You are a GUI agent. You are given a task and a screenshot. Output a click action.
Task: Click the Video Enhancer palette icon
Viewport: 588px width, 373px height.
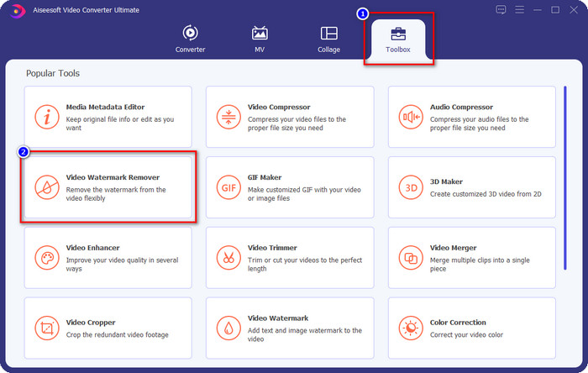click(x=45, y=257)
